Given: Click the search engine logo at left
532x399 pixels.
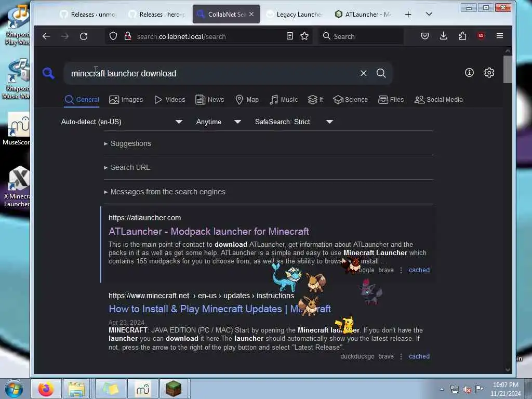Looking at the screenshot, I should point(48,73).
